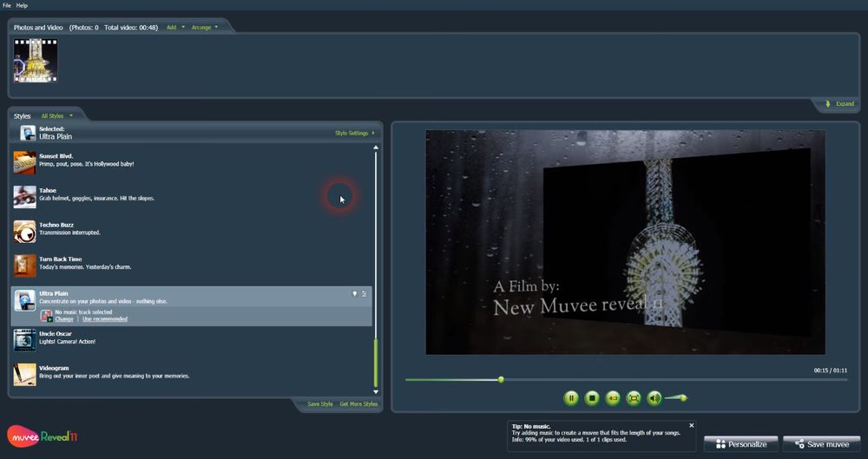Click the Change music link
The image size is (868, 459).
(x=64, y=319)
